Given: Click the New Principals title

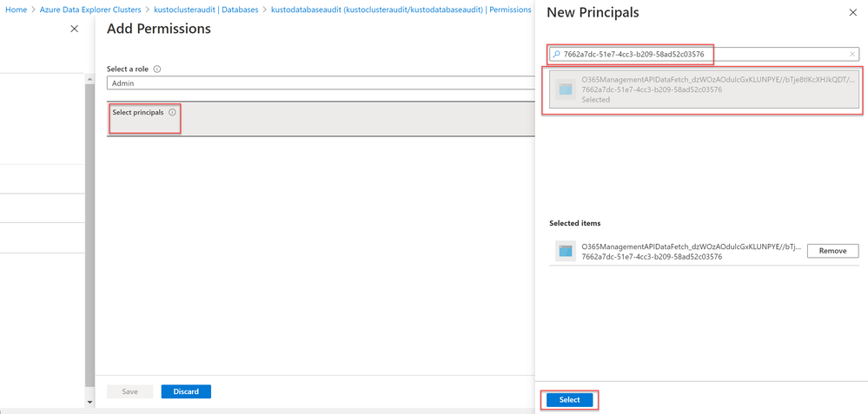Looking at the screenshot, I should click(x=593, y=13).
